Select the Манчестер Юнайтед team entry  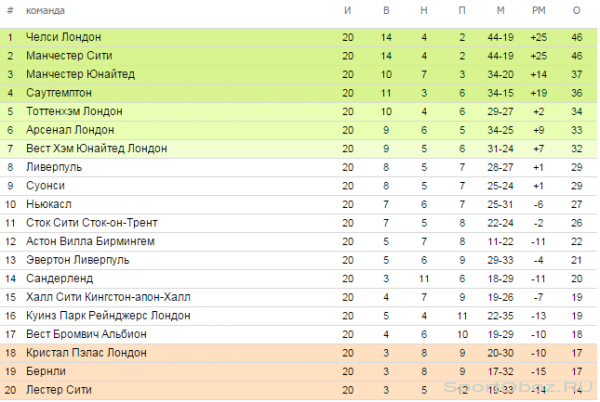tap(80, 74)
